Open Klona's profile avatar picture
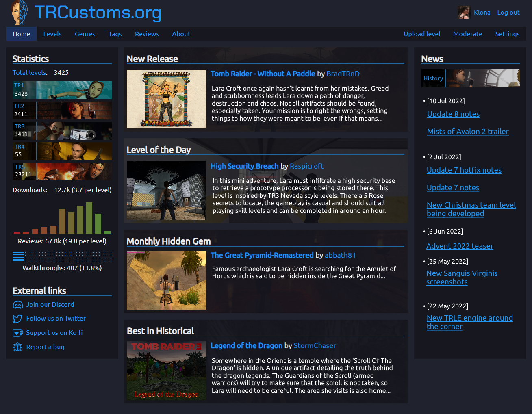 [x=464, y=12]
